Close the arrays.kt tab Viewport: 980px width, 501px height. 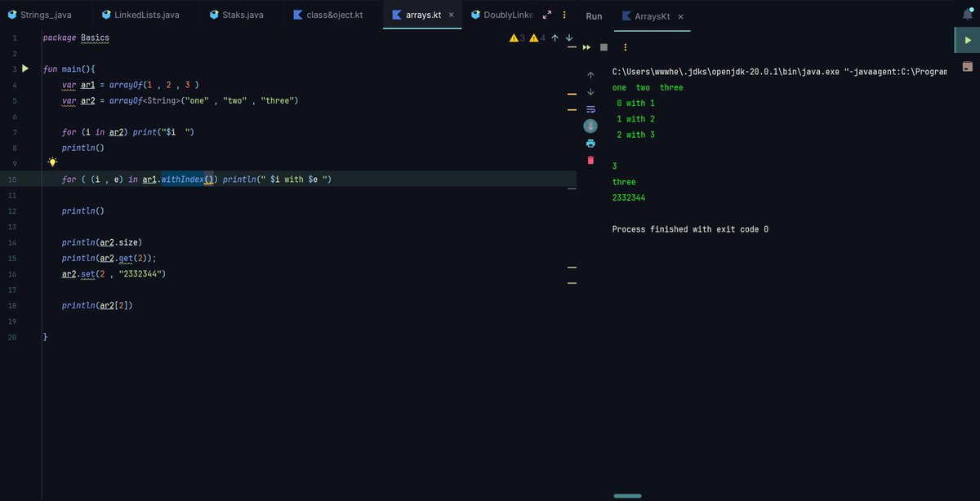[x=452, y=16]
